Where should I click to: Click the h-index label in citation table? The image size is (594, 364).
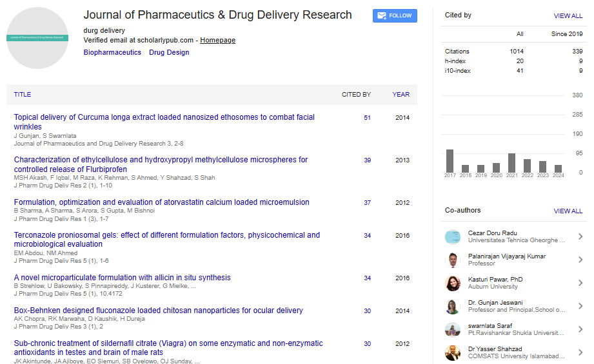click(x=455, y=61)
